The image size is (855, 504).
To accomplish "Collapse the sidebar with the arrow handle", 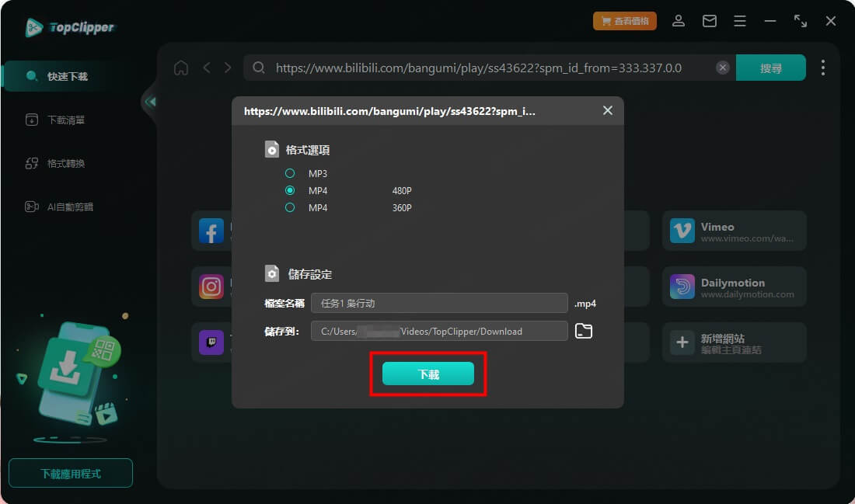I will click(x=149, y=102).
